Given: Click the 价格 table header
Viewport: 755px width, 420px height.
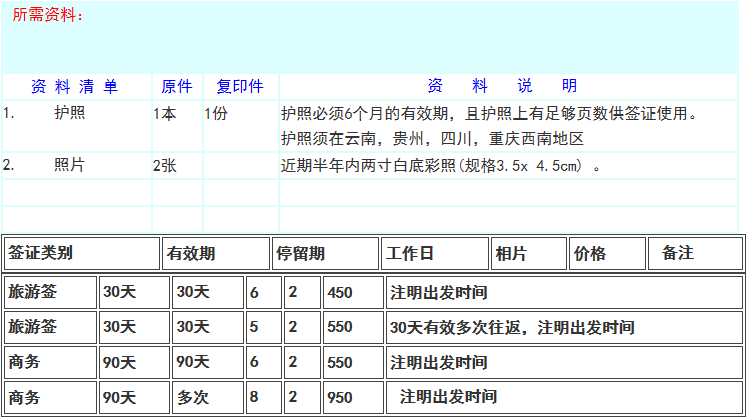Looking at the screenshot, I should click(590, 254).
